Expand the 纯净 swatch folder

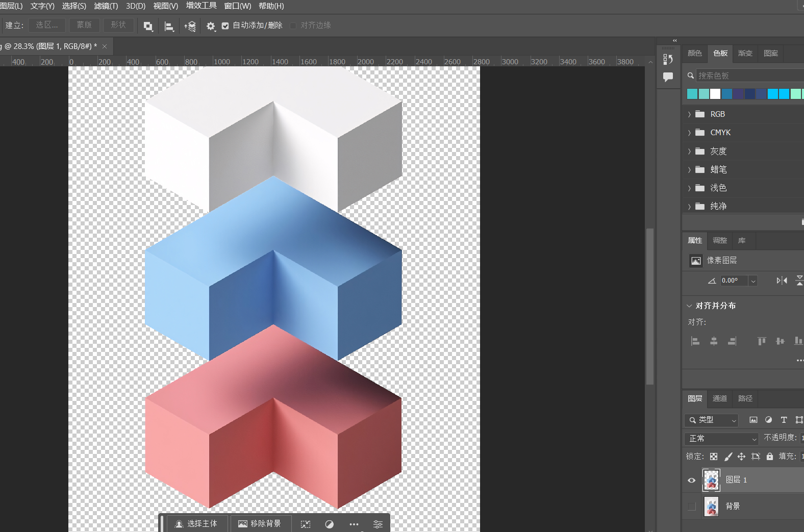pos(689,207)
